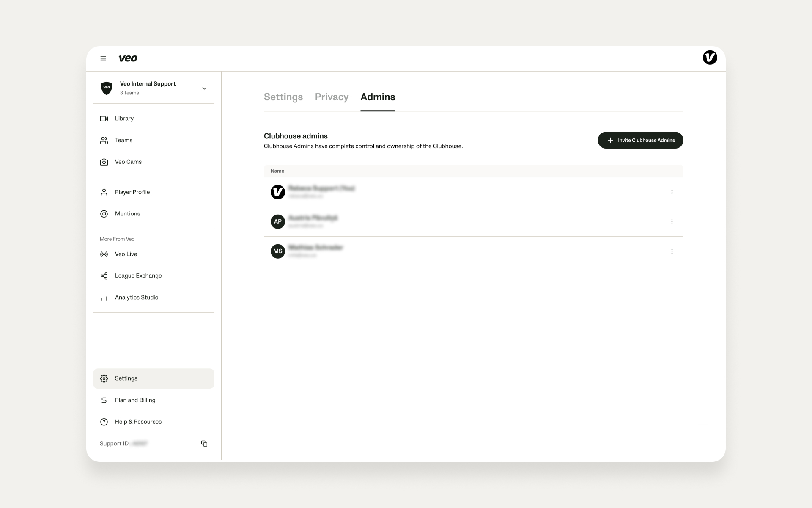This screenshot has width=812, height=508.
Task: Open options menu for the first admin
Action: [672, 192]
